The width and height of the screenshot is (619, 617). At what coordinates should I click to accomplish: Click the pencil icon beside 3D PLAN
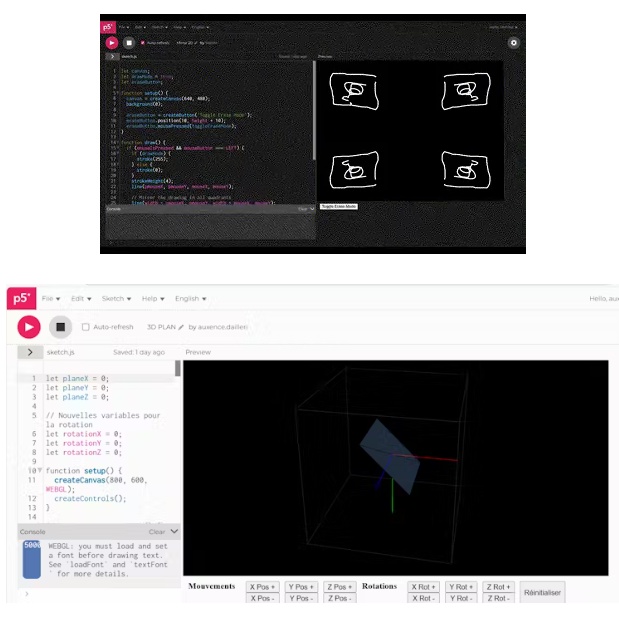(x=181, y=327)
